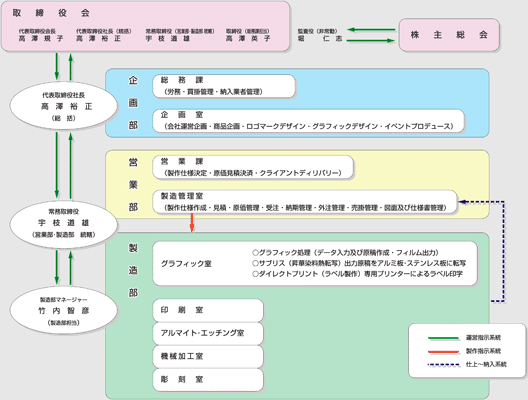Click the 取締役会 header box
The image size is (528, 400).
coord(145,26)
